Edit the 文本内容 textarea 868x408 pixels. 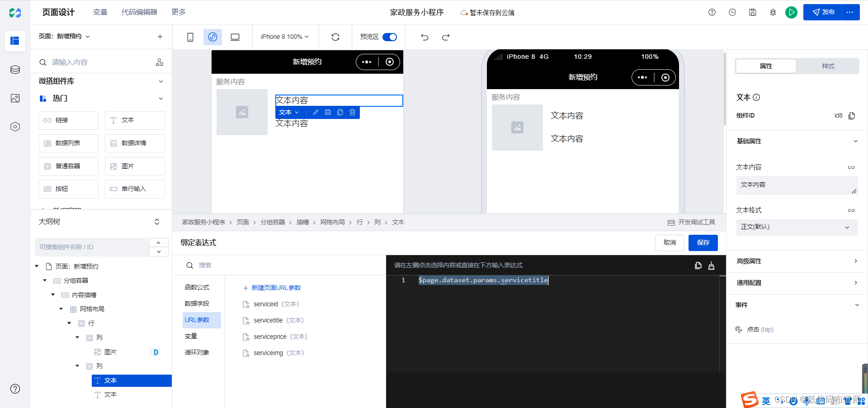point(797,185)
